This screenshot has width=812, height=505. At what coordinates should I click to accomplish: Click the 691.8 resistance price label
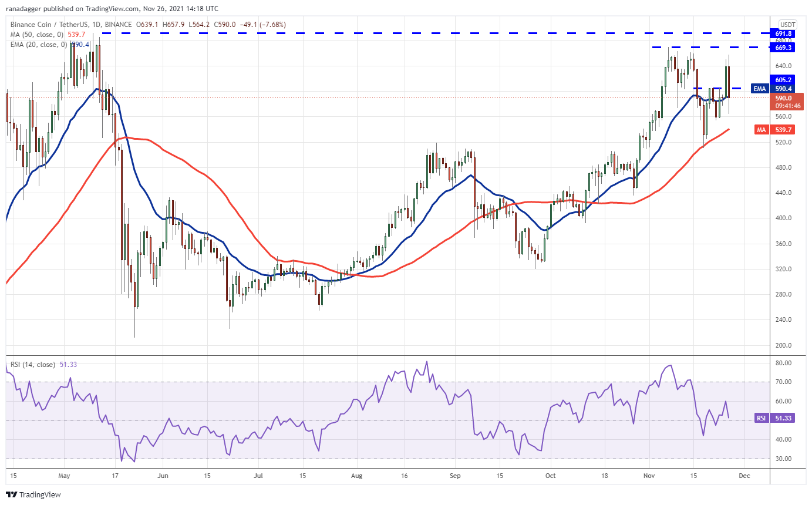784,34
